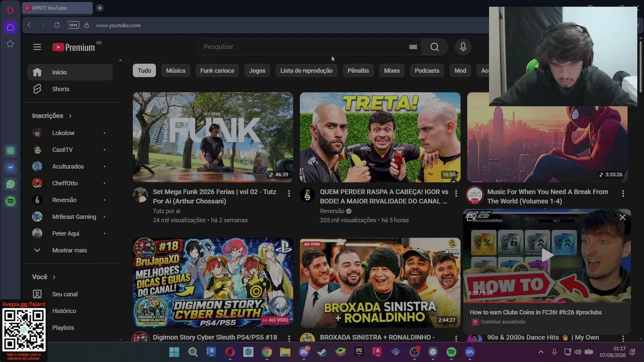The width and height of the screenshot is (644, 362).
Task: Open options for Music For When video
Action: pyautogui.click(x=623, y=194)
